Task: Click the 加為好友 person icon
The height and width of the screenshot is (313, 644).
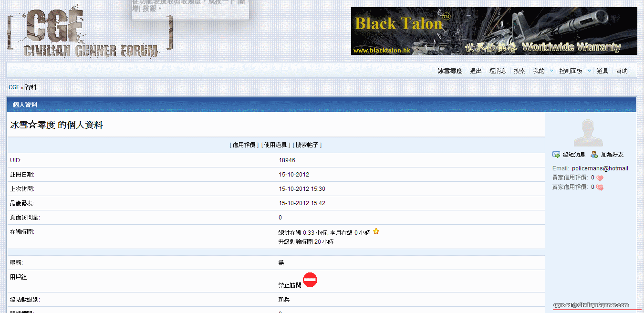Action: click(x=594, y=155)
